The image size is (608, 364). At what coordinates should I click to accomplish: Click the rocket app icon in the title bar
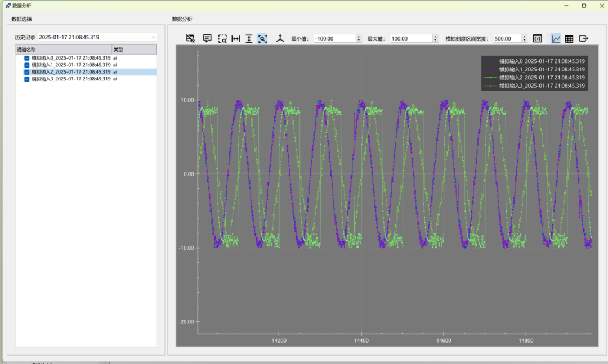tap(8, 6)
